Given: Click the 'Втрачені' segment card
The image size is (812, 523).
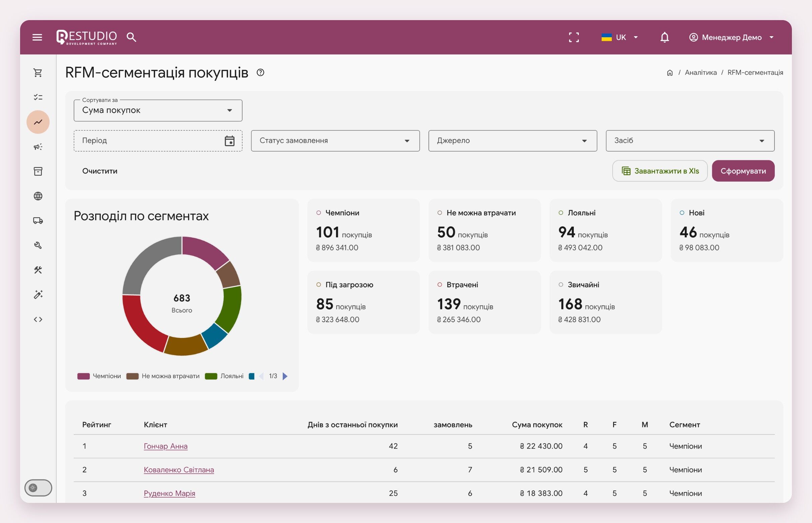Looking at the screenshot, I should [484, 302].
